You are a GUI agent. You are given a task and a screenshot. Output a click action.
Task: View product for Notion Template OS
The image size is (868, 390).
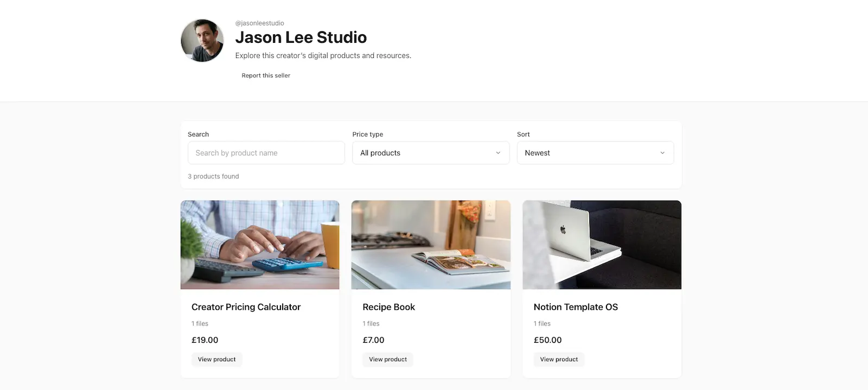coord(559,359)
